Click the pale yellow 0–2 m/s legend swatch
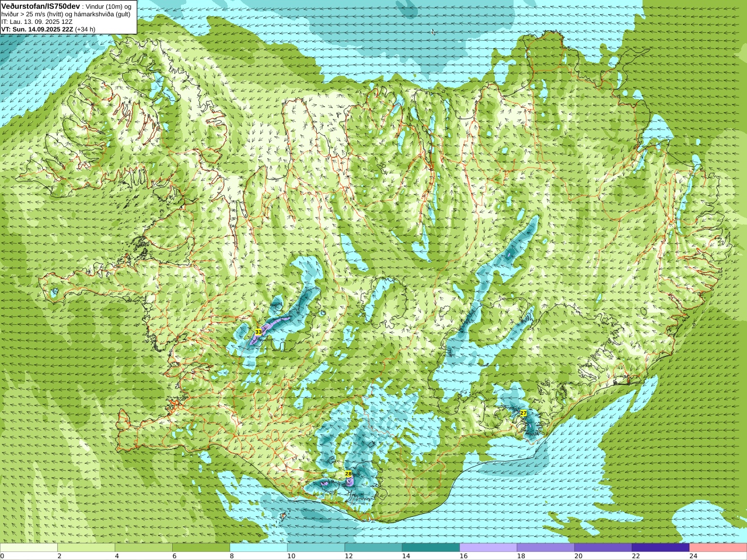747x560 pixels. pyautogui.click(x=29, y=548)
